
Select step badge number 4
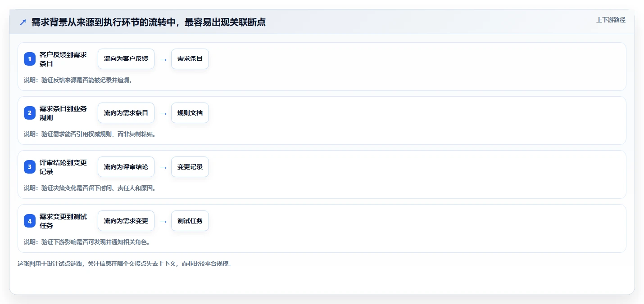pos(30,221)
